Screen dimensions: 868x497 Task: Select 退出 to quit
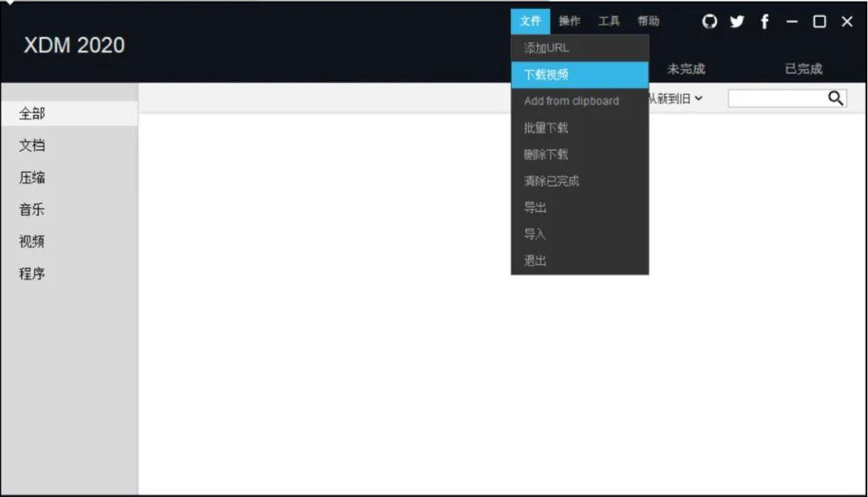[579, 260]
